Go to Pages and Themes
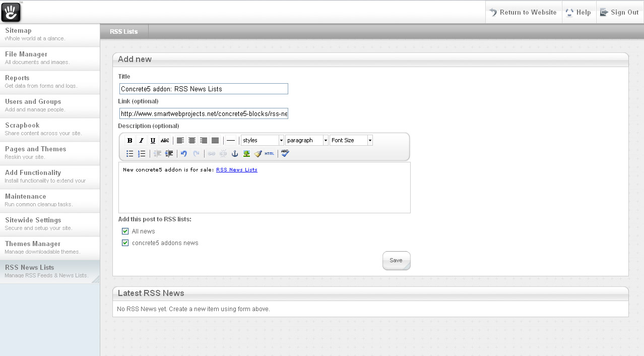Image resolution: width=644 pixels, height=356 pixels. pos(50,153)
